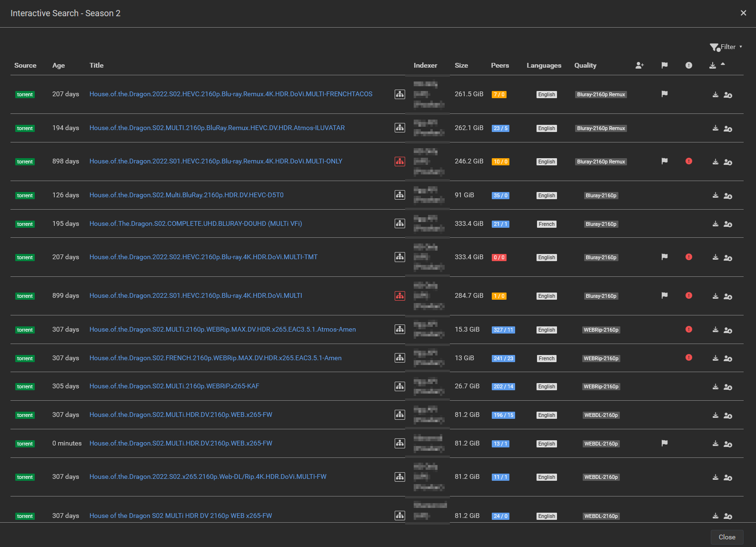Image resolution: width=756 pixels, height=547 pixels.
Task: Download the 0 minutes old FW release
Action: coord(715,444)
